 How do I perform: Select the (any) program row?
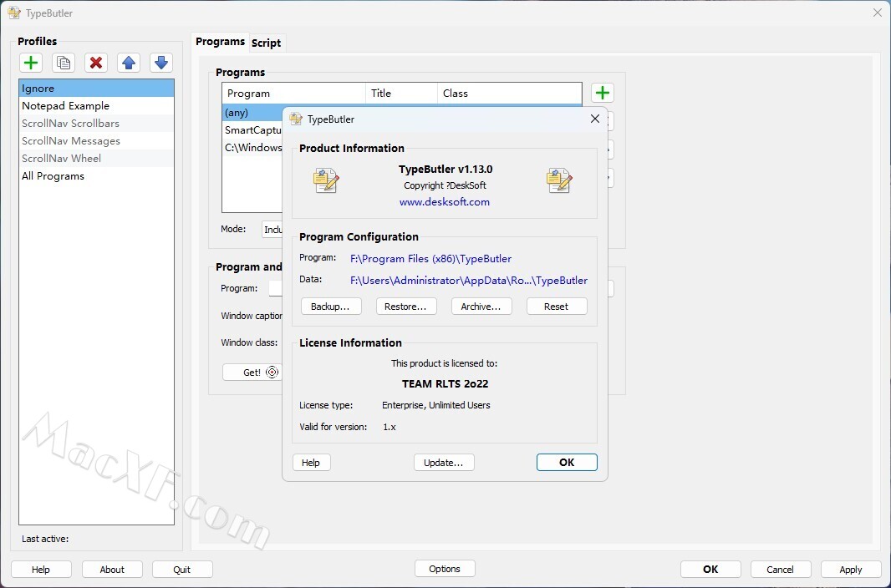click(252, 113)
